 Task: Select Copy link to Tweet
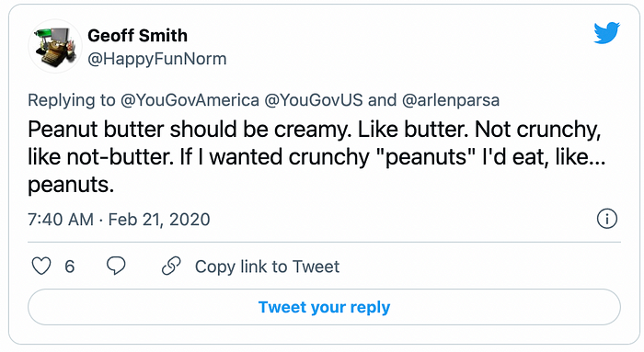[267, 267]
